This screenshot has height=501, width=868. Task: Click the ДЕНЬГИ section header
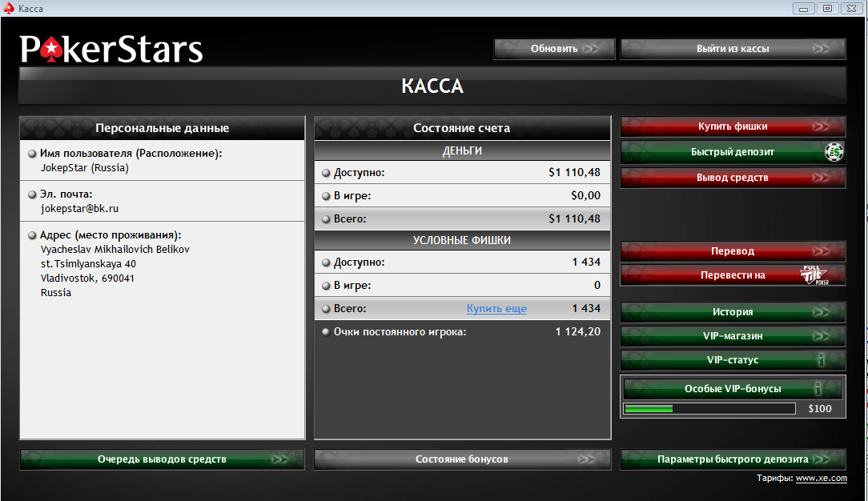[462, 150]
